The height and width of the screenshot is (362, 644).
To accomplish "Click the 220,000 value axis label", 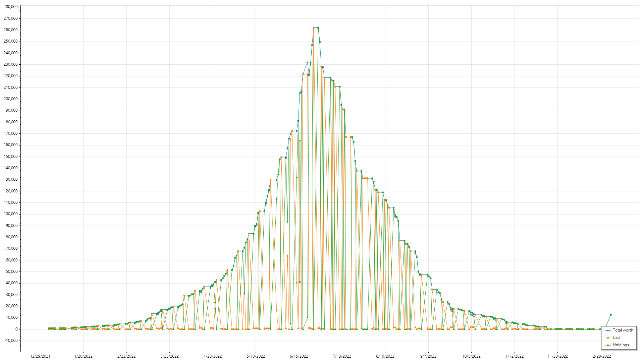I will pos(11,76).
